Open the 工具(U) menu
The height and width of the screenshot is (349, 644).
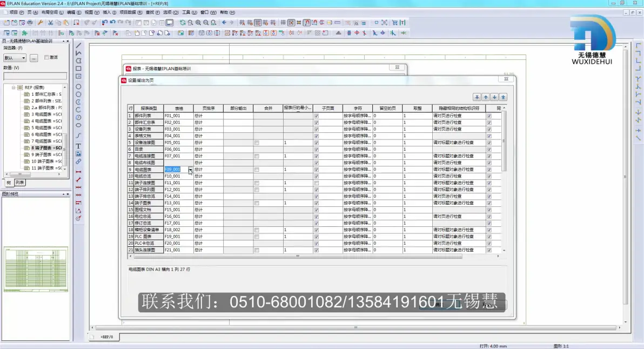click(x=189, y=12)
